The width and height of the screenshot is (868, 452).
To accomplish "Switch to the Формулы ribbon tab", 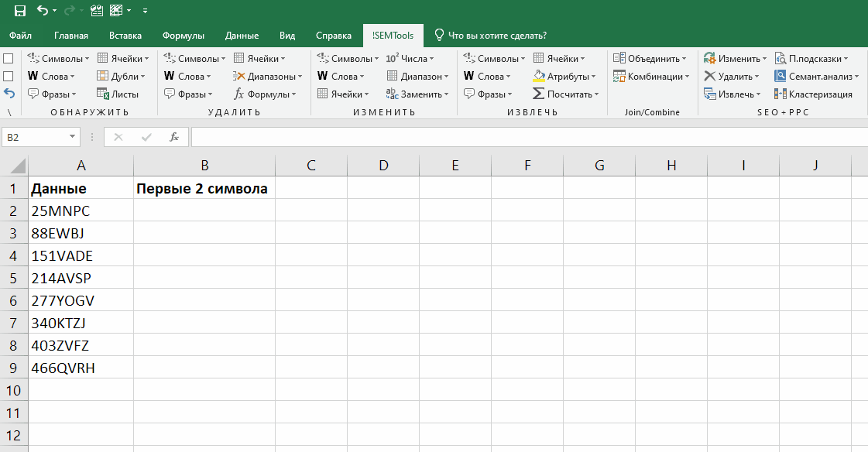I will tap(184, 36).
